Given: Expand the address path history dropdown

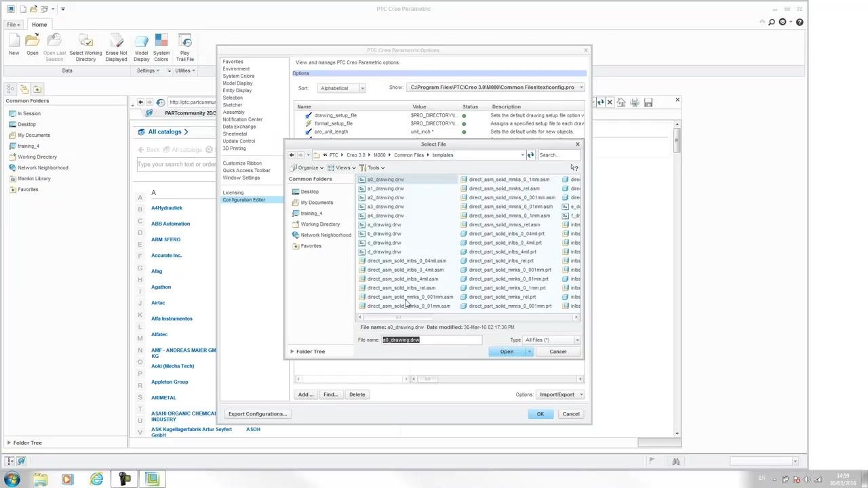Looking at the screenshot, I should pos(522,155).
